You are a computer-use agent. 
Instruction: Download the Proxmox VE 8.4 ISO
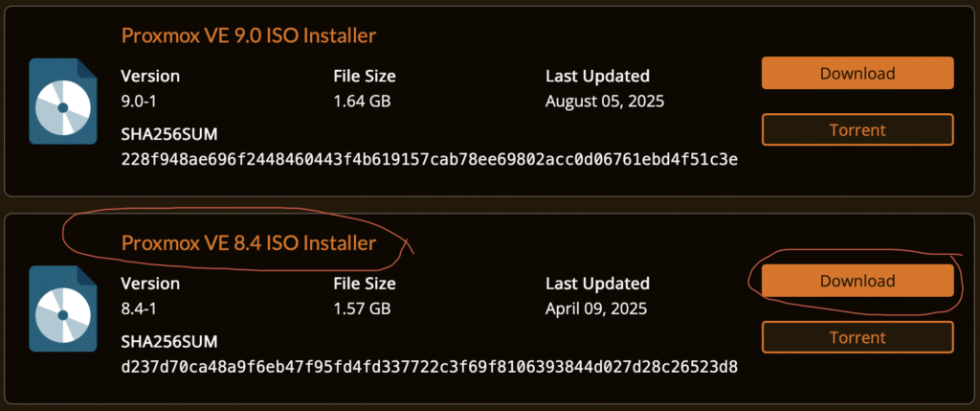[x=857, y=281]
